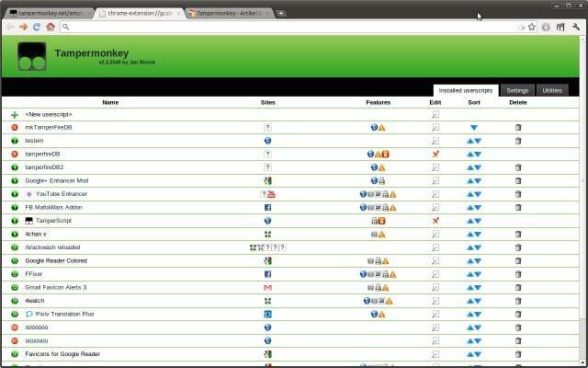
Task: Open the Utilities tab
Action: pyautogui.click(x=552, y=90)
